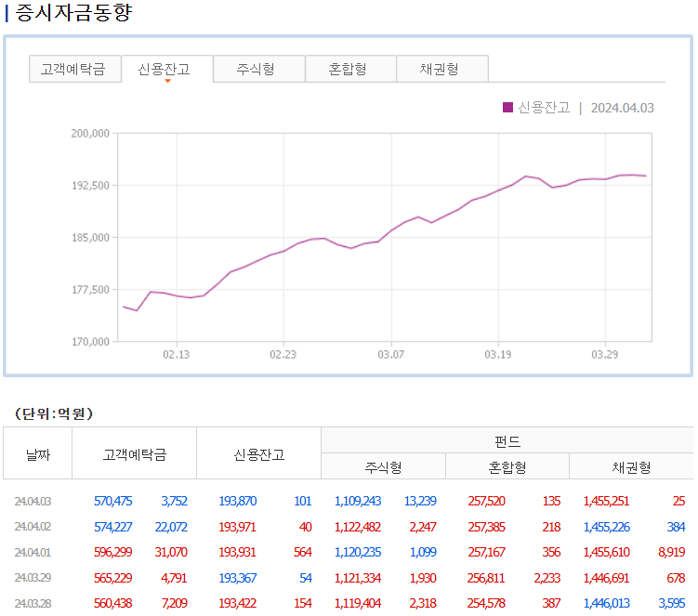698x616 pixels.
Task: Click the value 560,438 in the table
Action: 113,604
